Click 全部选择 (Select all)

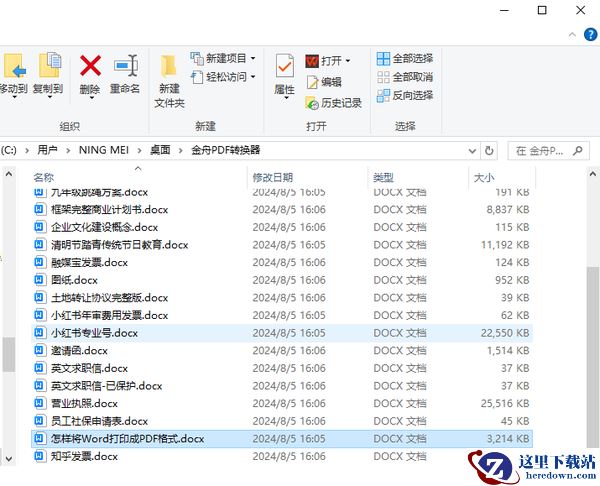pyautogui.click(x=405, y=59)
